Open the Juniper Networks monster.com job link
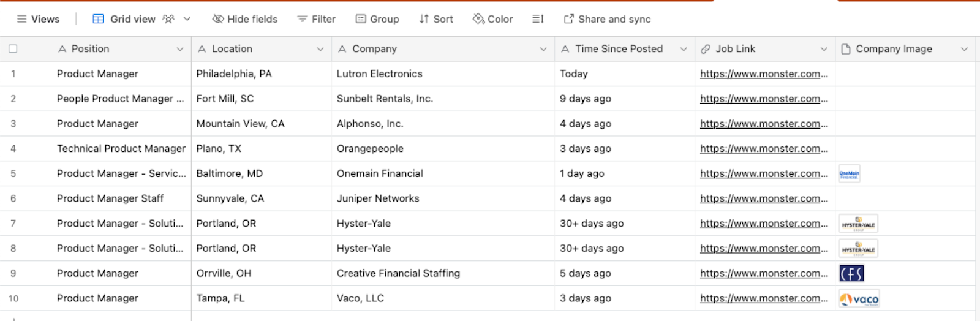The image size is (980, 321). point(764,198)
